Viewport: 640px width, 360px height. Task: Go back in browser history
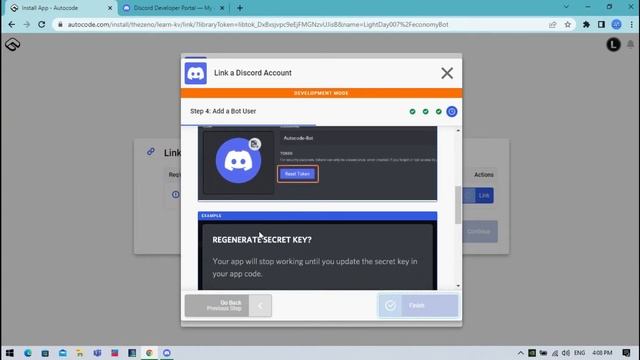(11, 24)
